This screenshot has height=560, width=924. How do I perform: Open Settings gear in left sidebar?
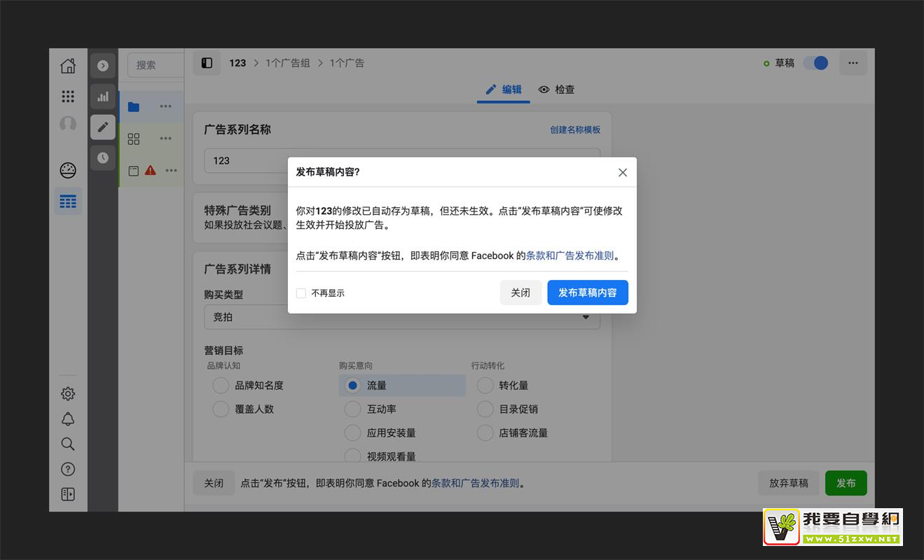(68, 394)
